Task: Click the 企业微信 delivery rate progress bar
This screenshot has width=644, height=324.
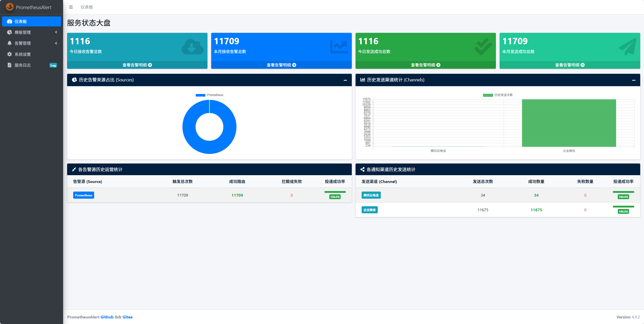Action: tap(623, 207)
